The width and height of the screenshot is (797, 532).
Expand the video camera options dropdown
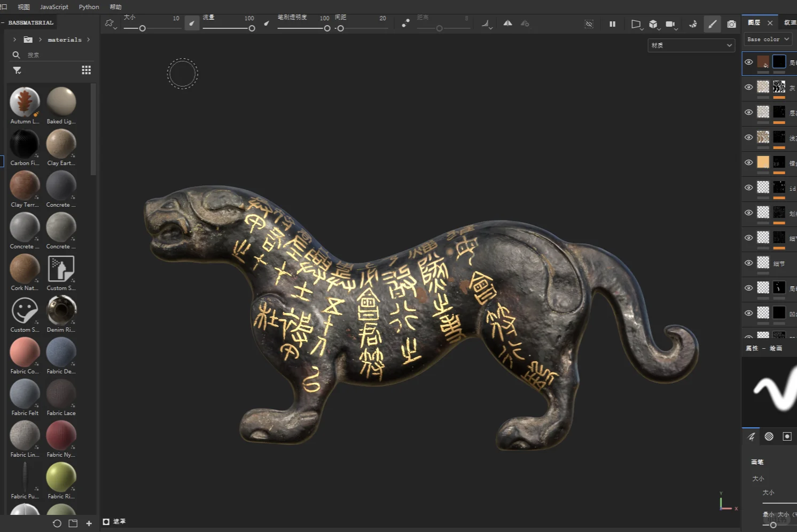click(x=676, y=28)
